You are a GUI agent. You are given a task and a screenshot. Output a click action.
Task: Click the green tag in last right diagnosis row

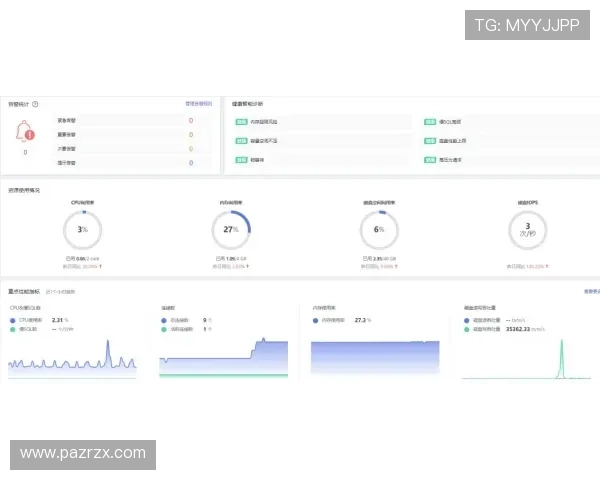click(430, 159)
